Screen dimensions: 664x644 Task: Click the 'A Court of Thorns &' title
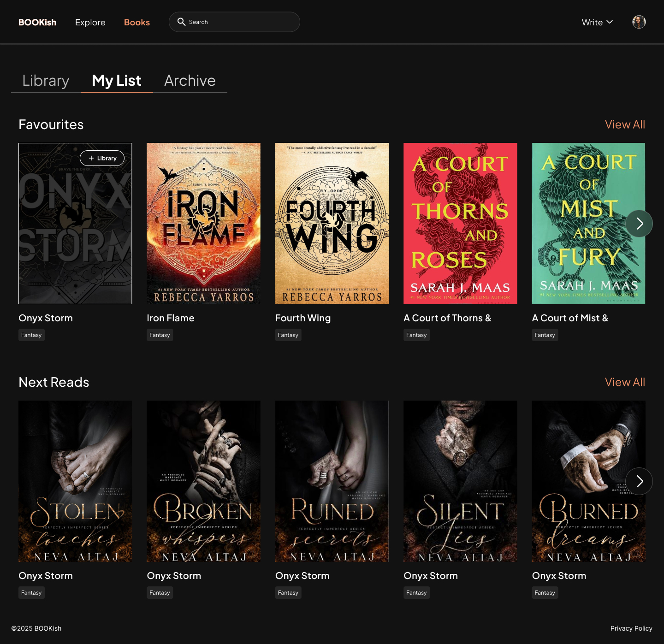click(447, 318)
